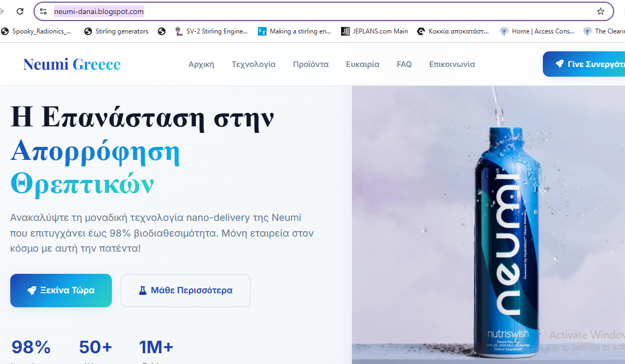Bookmark this page with the star icon

(x=600, y=11)
